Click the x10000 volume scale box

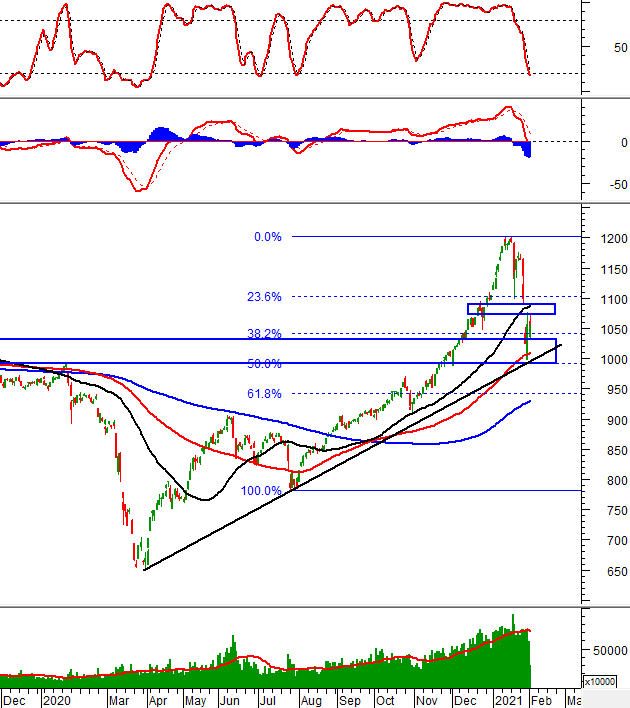click(x=600, y=681)
